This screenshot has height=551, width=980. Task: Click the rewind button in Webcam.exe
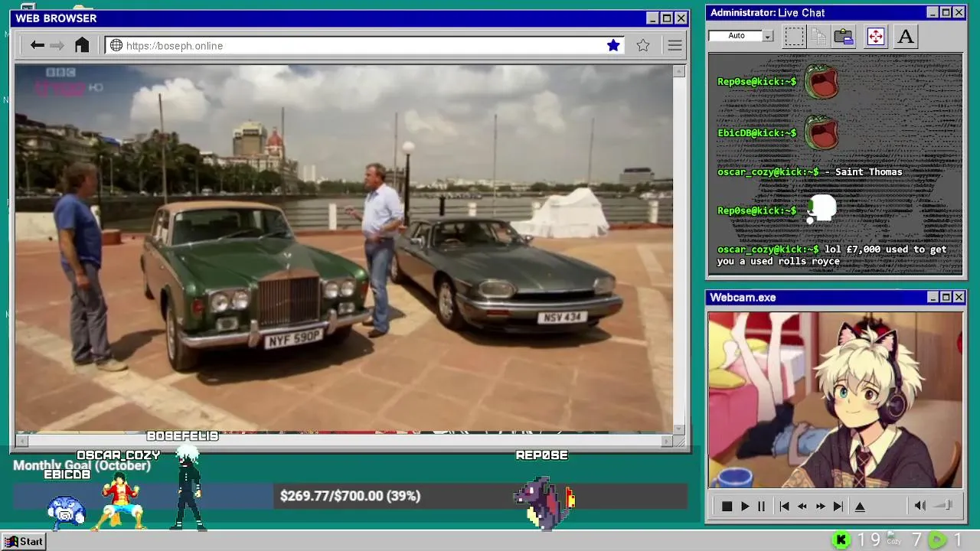click(802, 506)
